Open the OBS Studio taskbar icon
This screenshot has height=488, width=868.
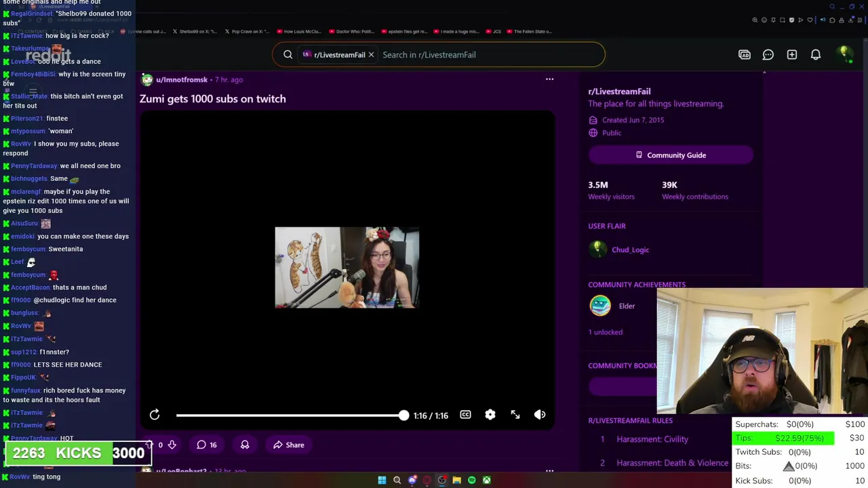click(x=441, y=480)
